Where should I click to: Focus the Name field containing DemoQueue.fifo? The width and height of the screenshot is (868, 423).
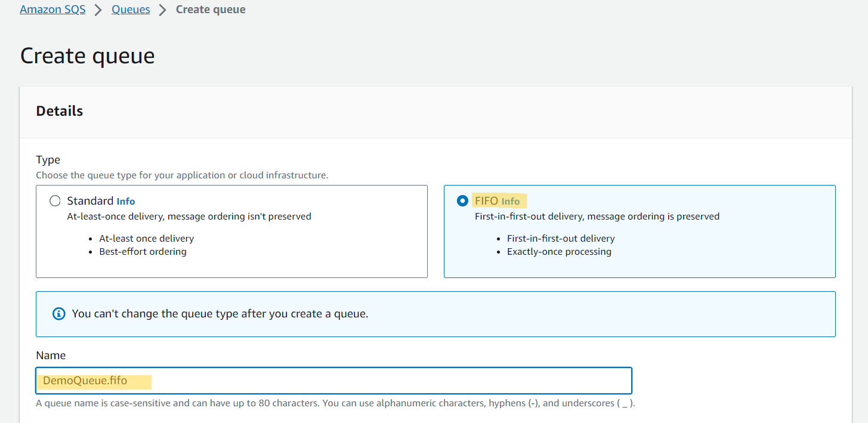[x=333, y=381]
